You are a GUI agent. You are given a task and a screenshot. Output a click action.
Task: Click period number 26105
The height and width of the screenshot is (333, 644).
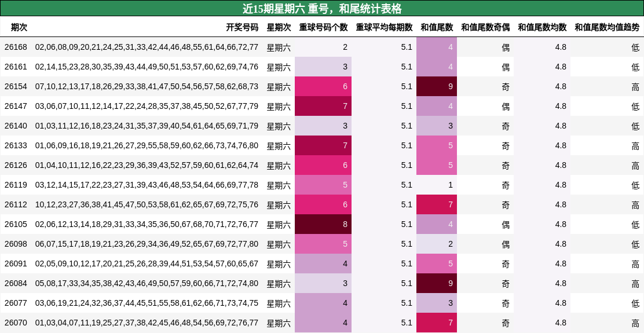pyautogui.click(x=16, y=225)
